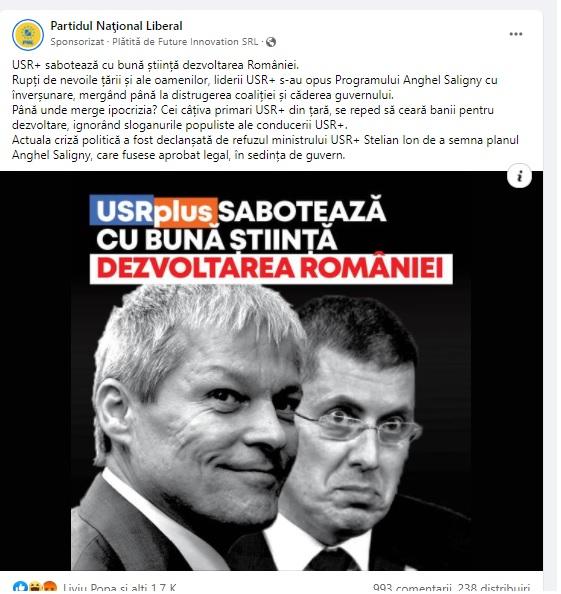Click the post text mentioning Stelian Ion
The width and height of the screenshot is (561, 594).
[x=266, y=148]
